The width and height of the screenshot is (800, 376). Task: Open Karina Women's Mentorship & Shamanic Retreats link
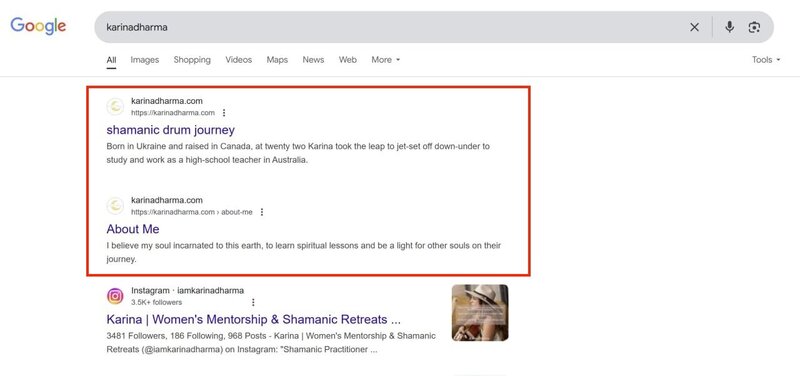tap(254, 320)
